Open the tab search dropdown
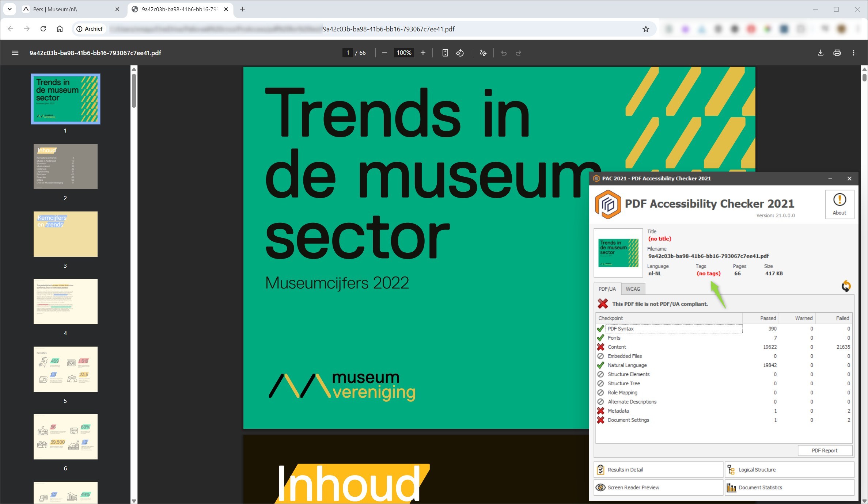 tap(10, 9)
